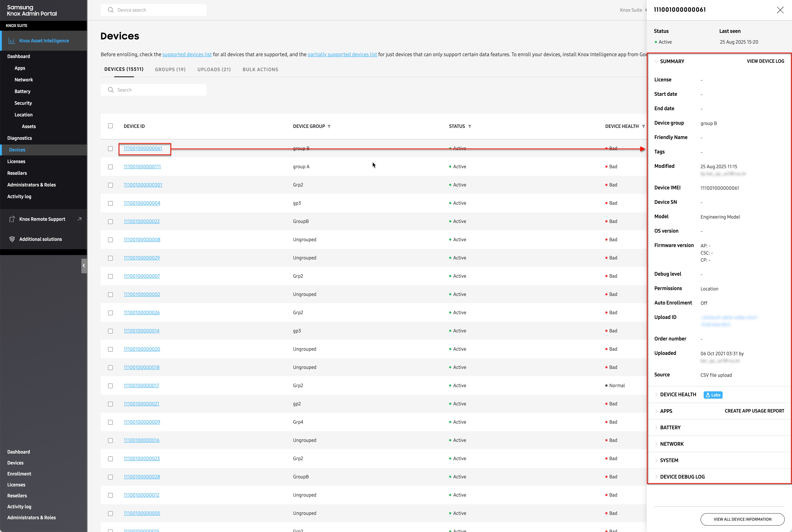792x532 pixels.
Task: Tick the select-all checkbox in the table header
Action: tap(110, 126)
